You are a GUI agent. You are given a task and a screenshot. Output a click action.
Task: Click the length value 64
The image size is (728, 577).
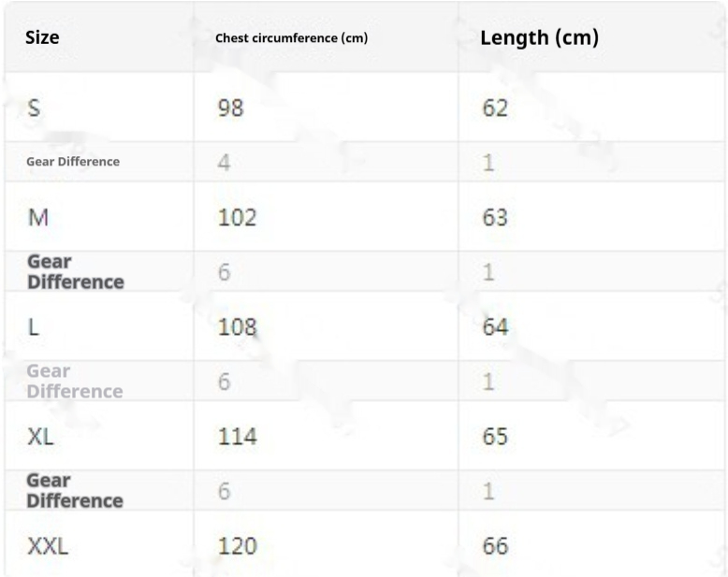coord(495,327)
